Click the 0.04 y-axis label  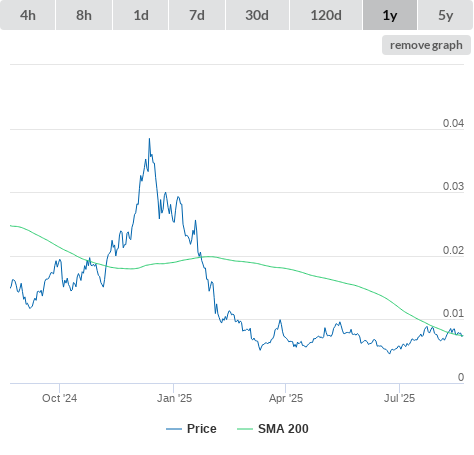pos(453,123)
